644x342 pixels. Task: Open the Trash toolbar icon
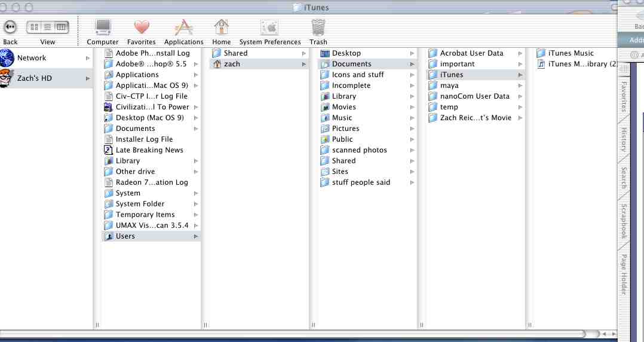[318, 27]
